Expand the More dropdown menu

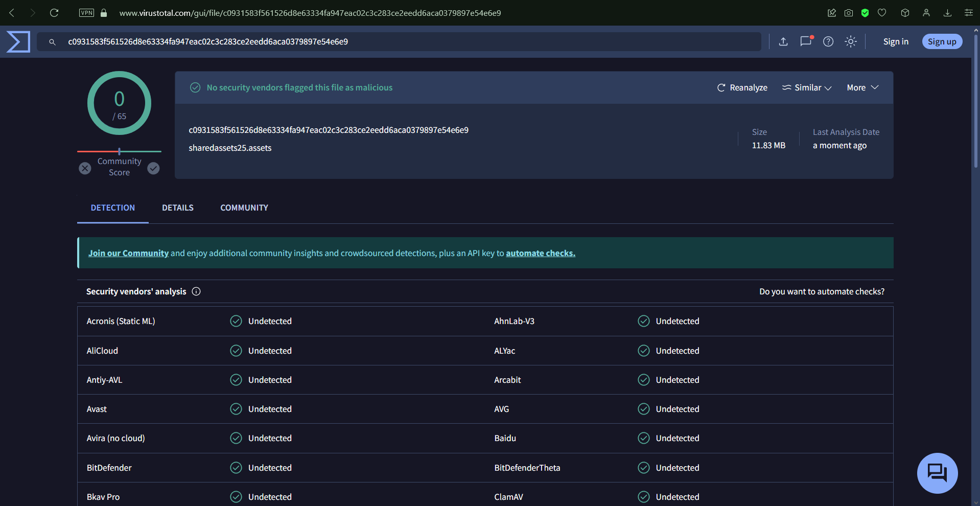pos(862,88)
